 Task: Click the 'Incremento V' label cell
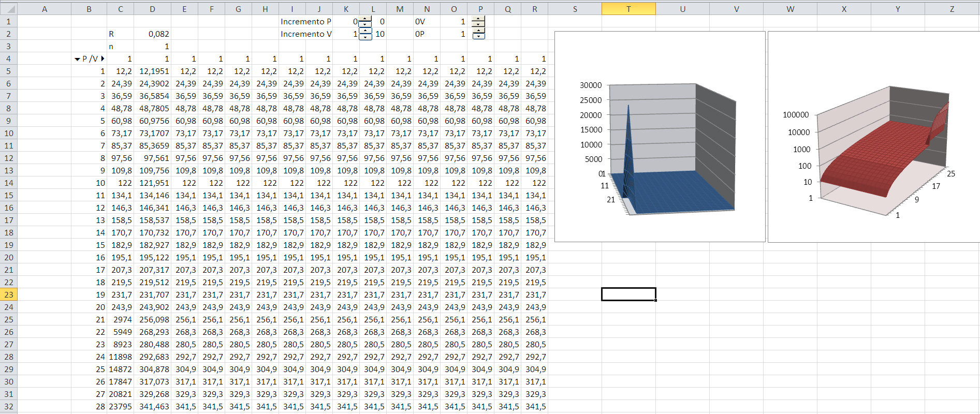(305, 34)
